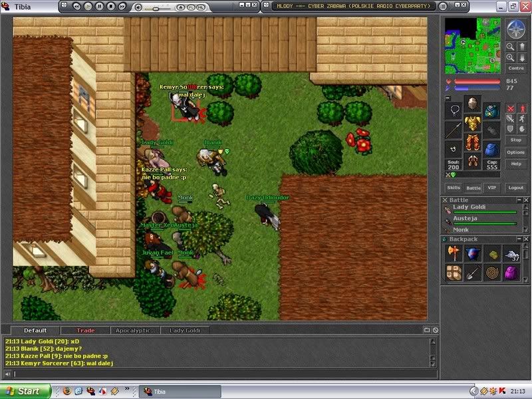This screenshot has width=532, height=399.
Task: Toggle secure mode hand icon
Action: pos(522,128)
